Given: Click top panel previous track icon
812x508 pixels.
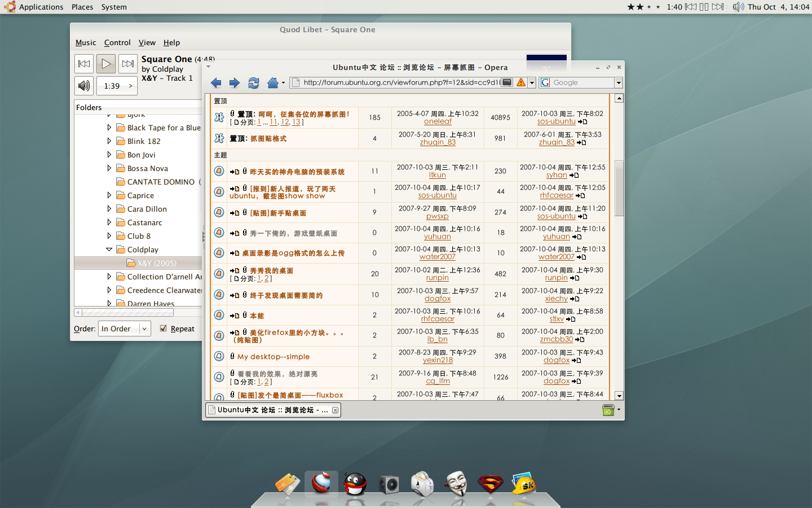Looking at the screenshot, I should pos(691,7).
